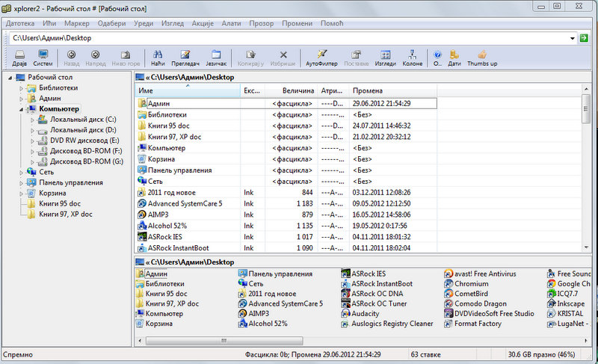
Task: Click scroll-left arrow in bottom pane
Action: pyautogui.click(x=140, y=340)
